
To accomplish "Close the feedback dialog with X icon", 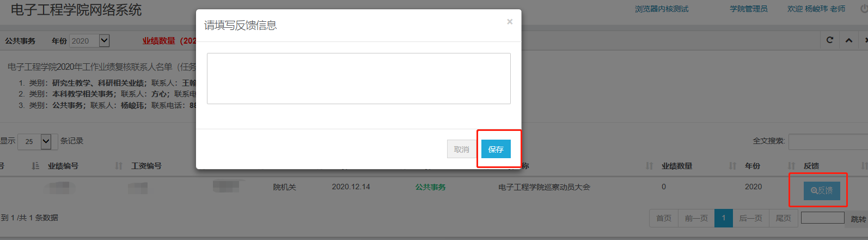I will (x=510, y=22).
